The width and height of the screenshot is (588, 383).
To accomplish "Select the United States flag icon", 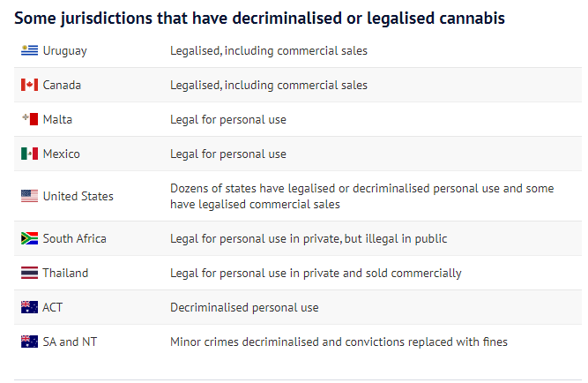I will coord(29,196).
